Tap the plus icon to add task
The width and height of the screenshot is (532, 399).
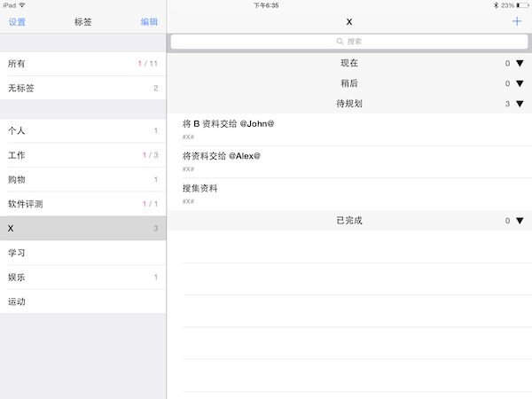click(517, 21)
